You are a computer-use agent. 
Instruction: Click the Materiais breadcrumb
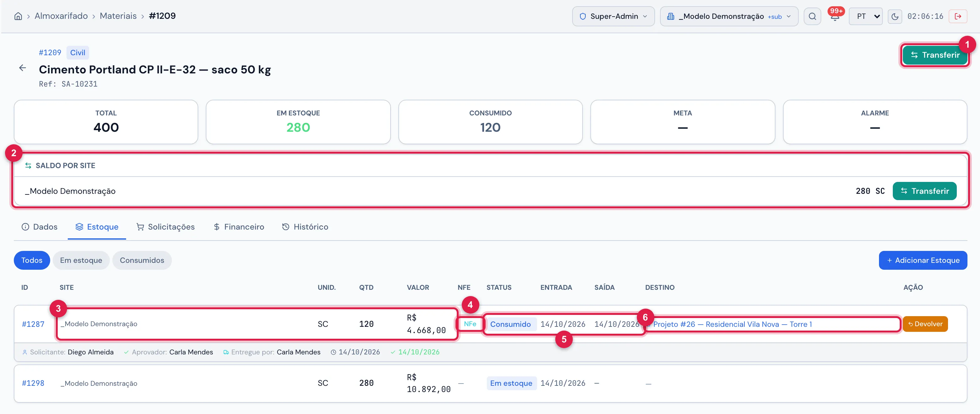[x=118, y=16]
